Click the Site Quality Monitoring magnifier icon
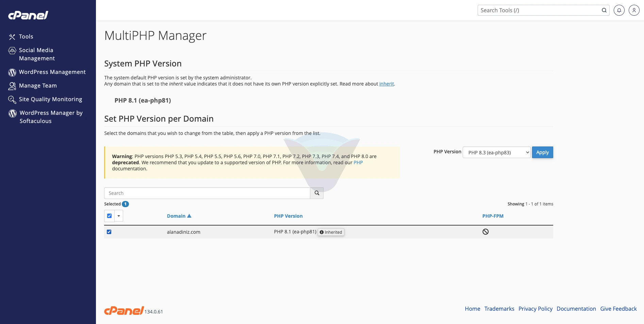 click(x=12, y=99)
